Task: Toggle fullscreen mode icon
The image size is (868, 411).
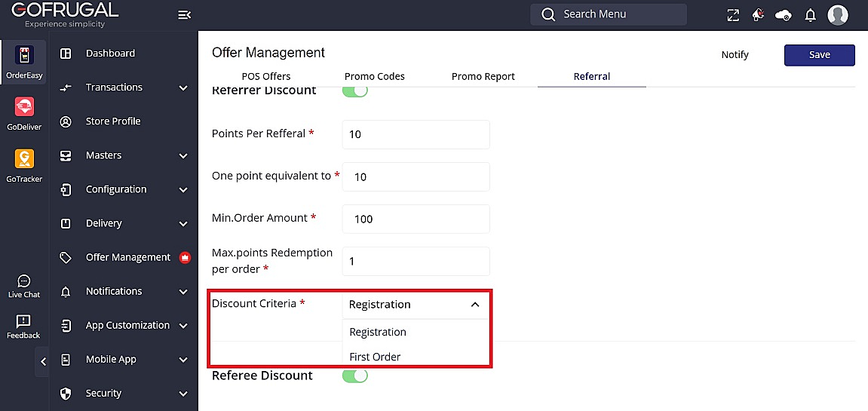Action: [x=733, y=15]
